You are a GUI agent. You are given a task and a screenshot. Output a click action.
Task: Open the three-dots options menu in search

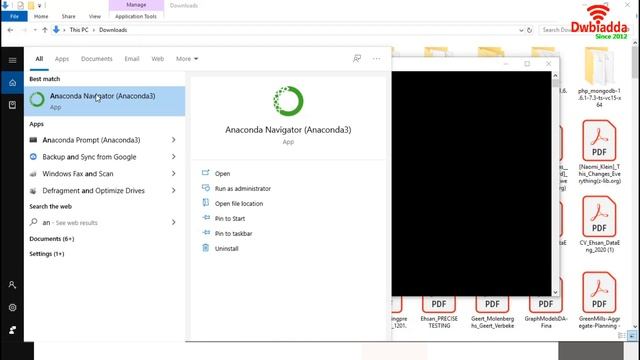(x=376, y=59)
